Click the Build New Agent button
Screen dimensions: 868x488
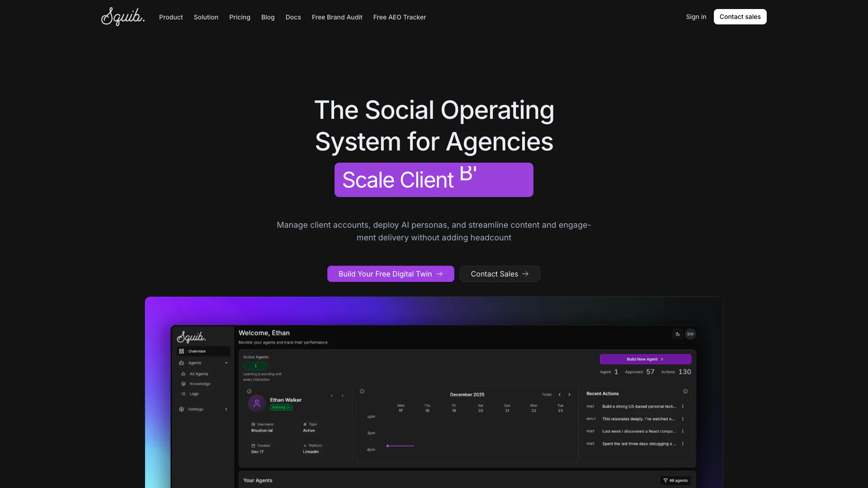point(646,359)
